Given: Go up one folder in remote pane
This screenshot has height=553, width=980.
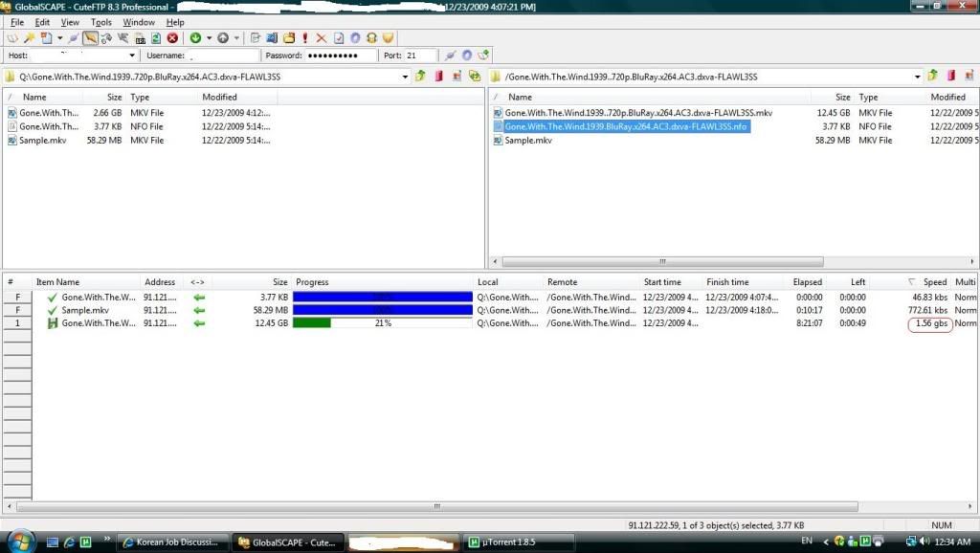Looking at the screenshot, I should pyautogui.click(x=932, y=77).
